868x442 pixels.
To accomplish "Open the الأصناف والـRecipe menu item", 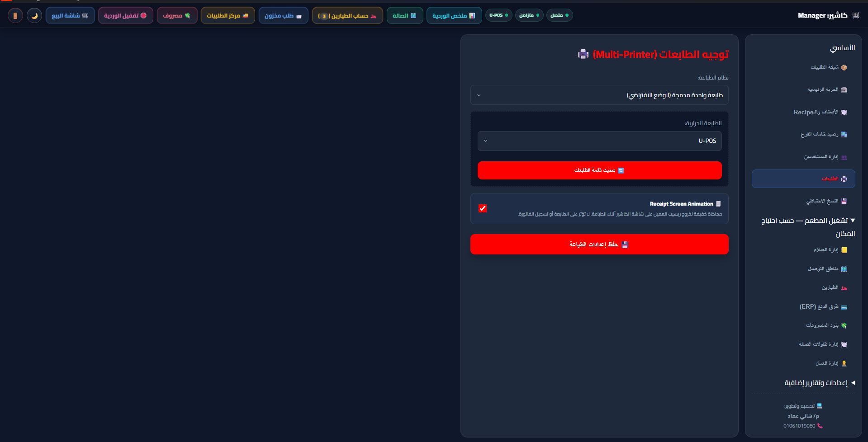I will coord(803,112).
